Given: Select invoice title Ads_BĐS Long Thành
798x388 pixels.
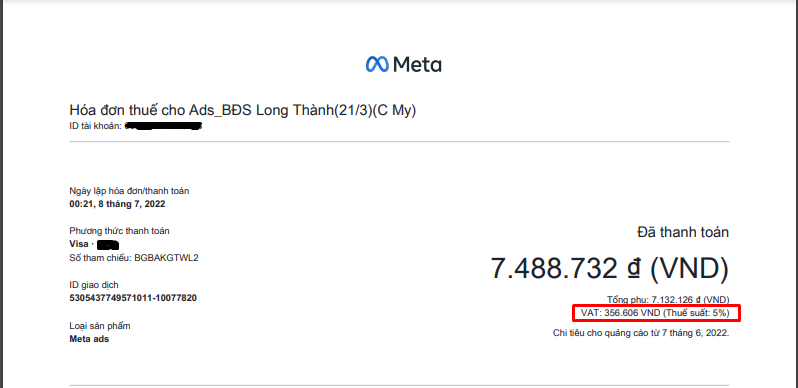Looking at the screenshot, I should pos(243,110).
